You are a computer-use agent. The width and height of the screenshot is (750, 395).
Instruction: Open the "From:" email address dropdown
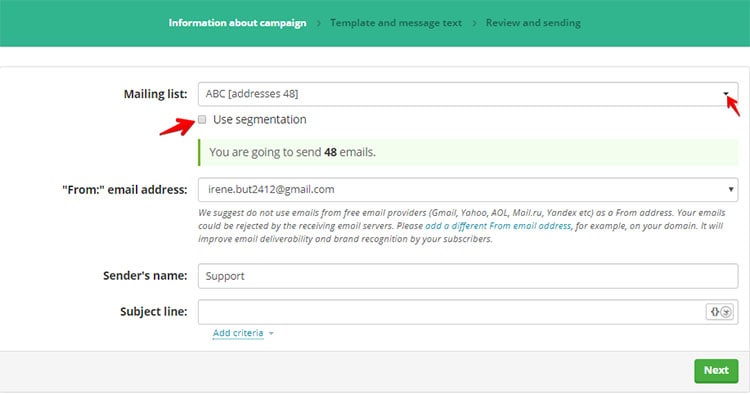(468, 189)
